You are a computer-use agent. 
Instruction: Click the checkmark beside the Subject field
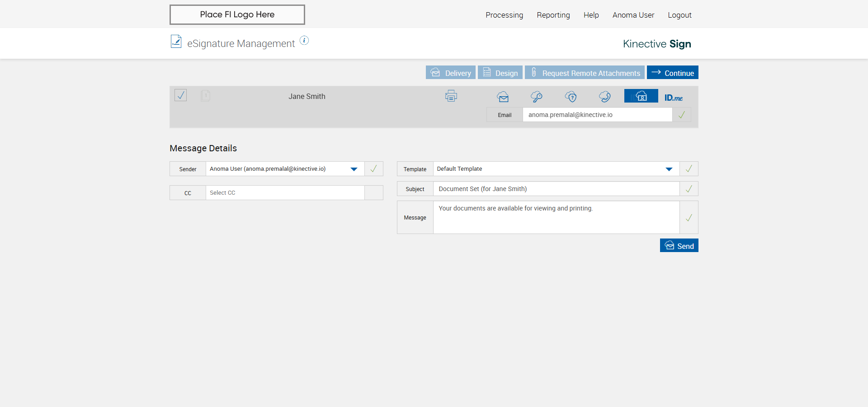689,189
